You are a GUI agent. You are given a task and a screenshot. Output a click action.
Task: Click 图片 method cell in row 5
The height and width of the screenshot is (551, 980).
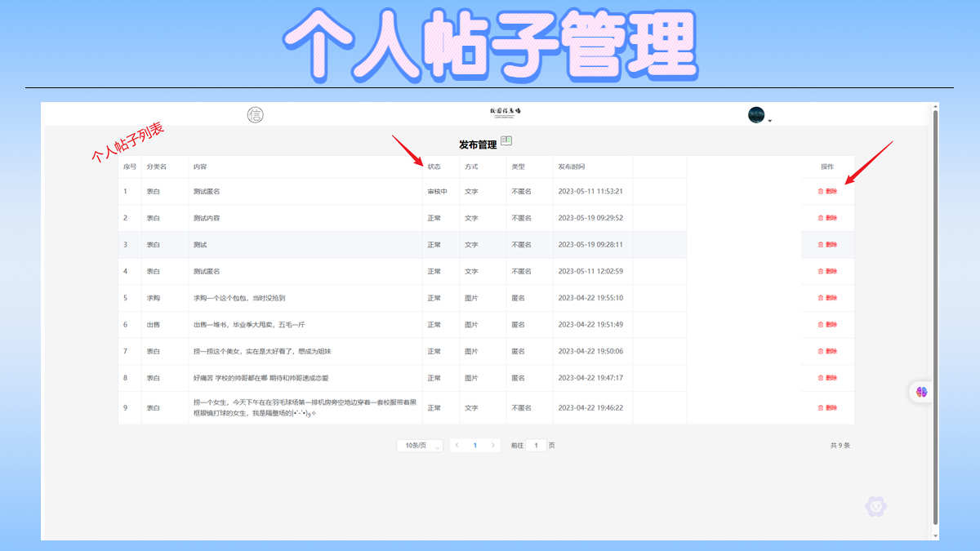click(471, 298)
